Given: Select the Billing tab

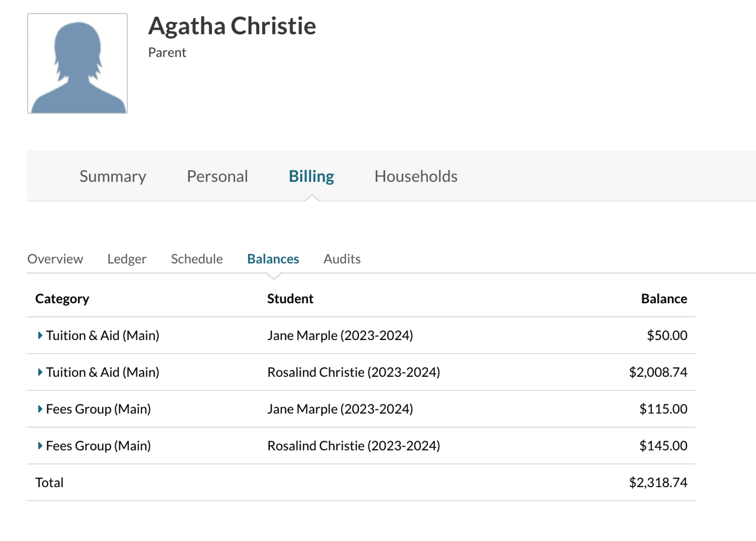Looking at the screenshot, I should click(311, 176).
